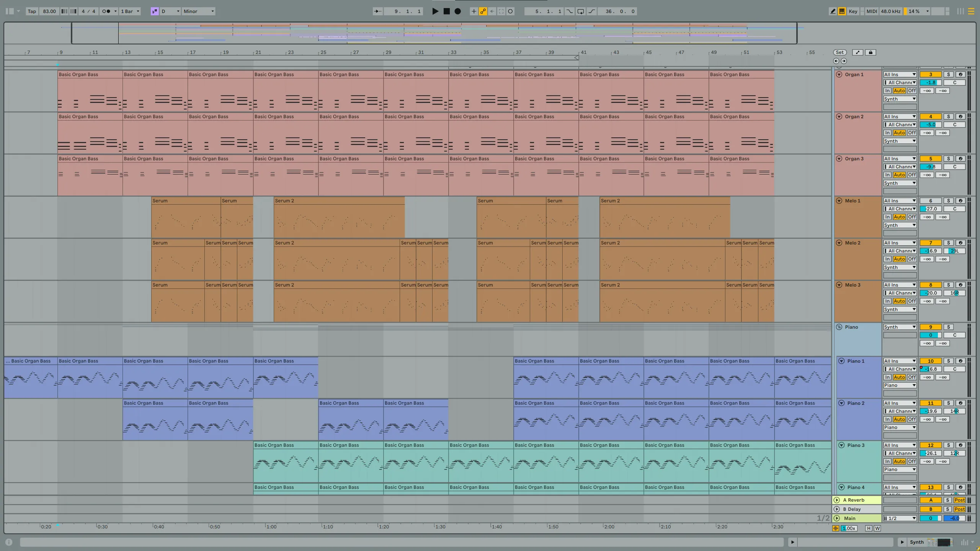
Task: Collapse the Organ 1 track
Action: tap(839, 75)
